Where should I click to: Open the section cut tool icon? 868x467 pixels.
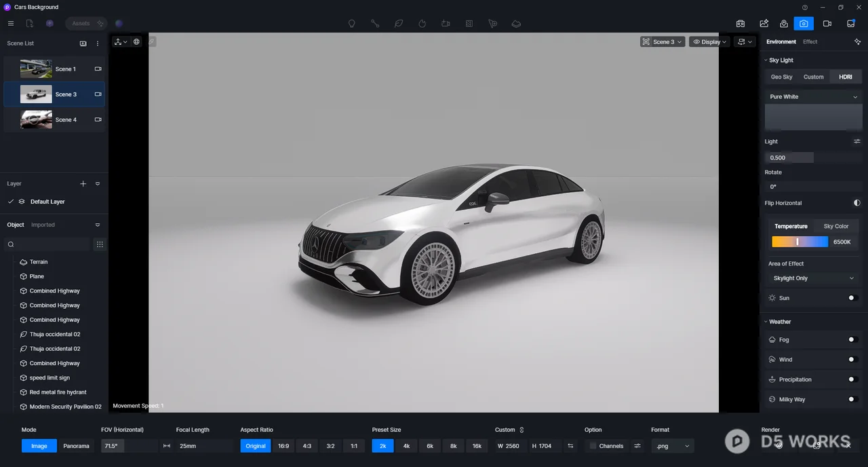469,23
